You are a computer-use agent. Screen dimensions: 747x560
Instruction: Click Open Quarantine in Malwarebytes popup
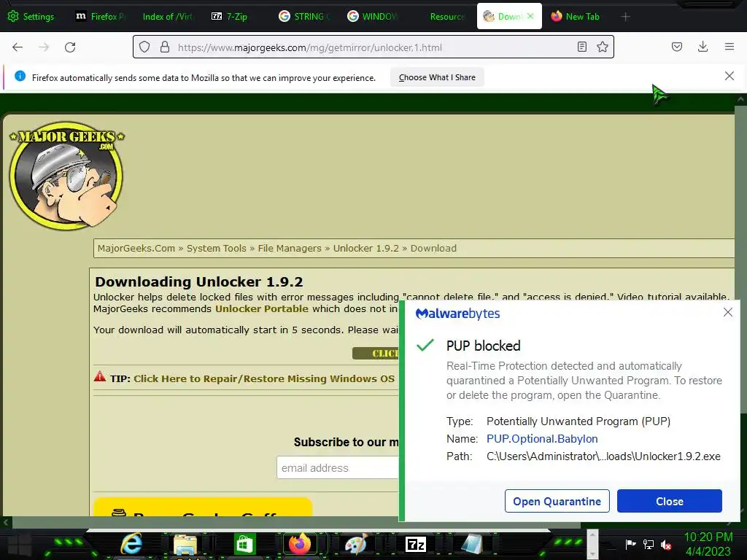click(557, 501)
